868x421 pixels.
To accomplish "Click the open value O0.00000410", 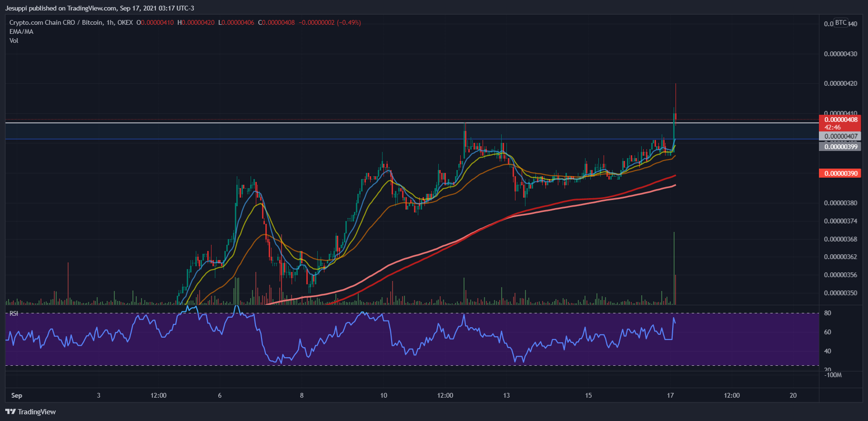I will click(x=155, y=22).
